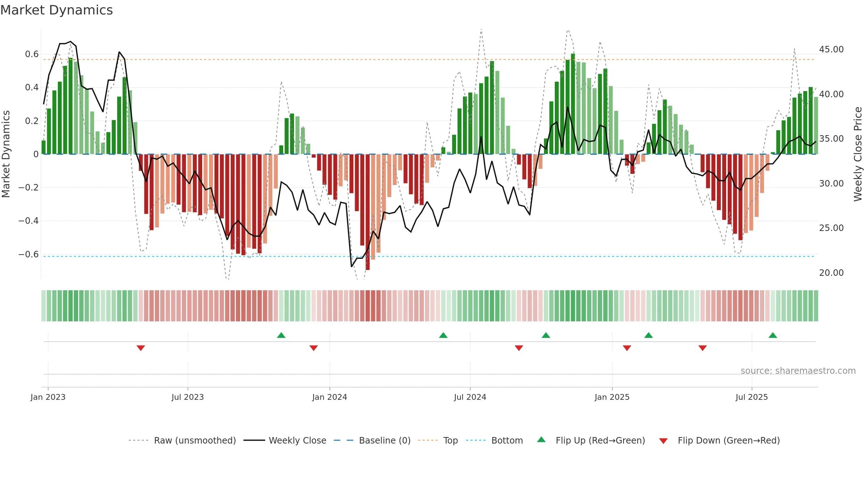Select the green flip-up marker after Jul 2025
Screen dimensions: 868x488
coord(773,335)
